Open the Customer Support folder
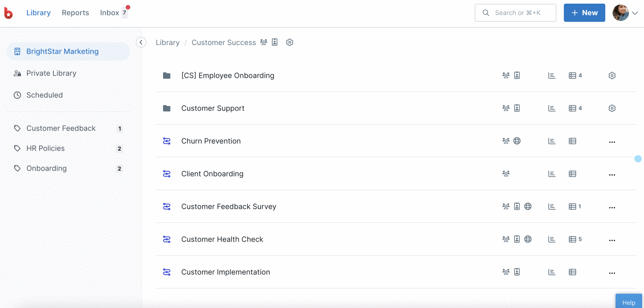 click(213, 108)
